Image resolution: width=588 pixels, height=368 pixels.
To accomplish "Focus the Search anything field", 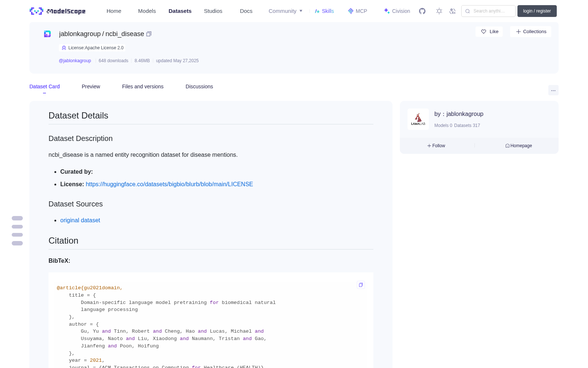I will pyautogui.click(x=488, y=11).
